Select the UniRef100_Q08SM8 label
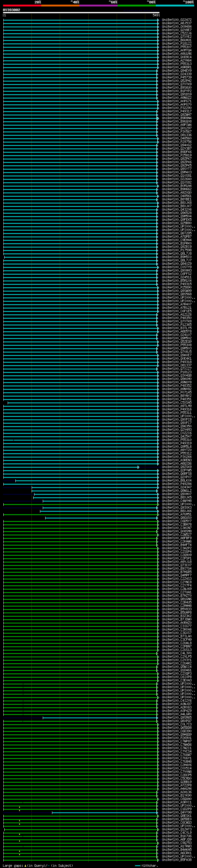Screen dimensions: 197x868 [177, 531]
